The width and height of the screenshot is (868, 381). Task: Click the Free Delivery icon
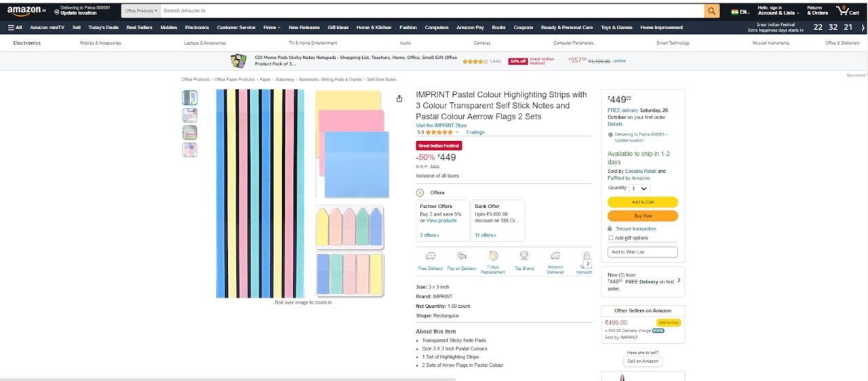[431, 256]
